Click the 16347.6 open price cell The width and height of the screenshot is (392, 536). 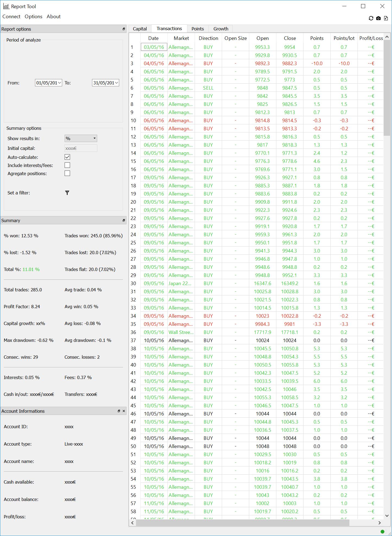263,283
